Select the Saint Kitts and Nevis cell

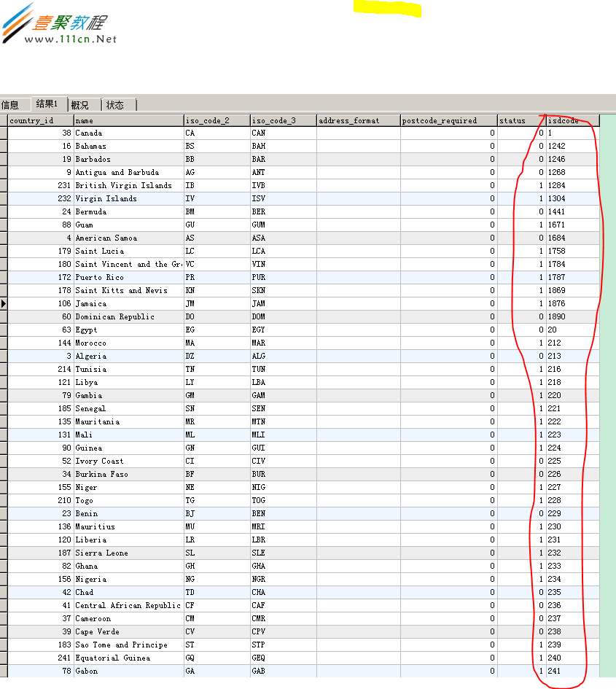129,290
